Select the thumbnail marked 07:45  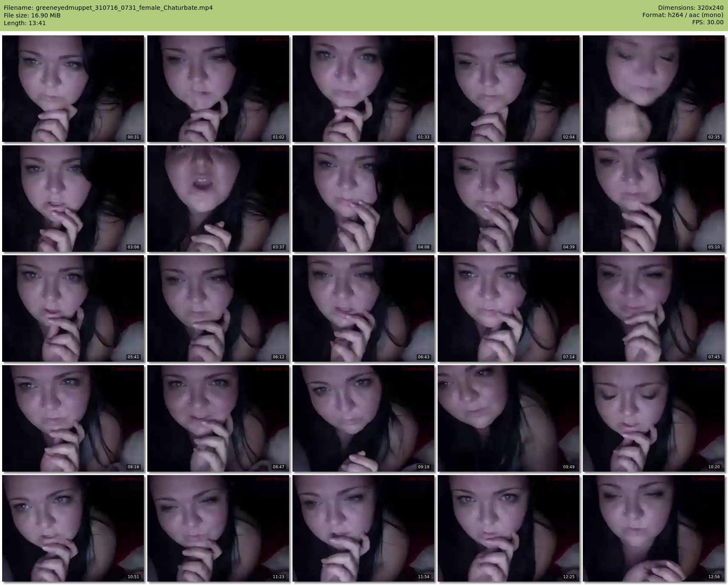tap(653, 308)
